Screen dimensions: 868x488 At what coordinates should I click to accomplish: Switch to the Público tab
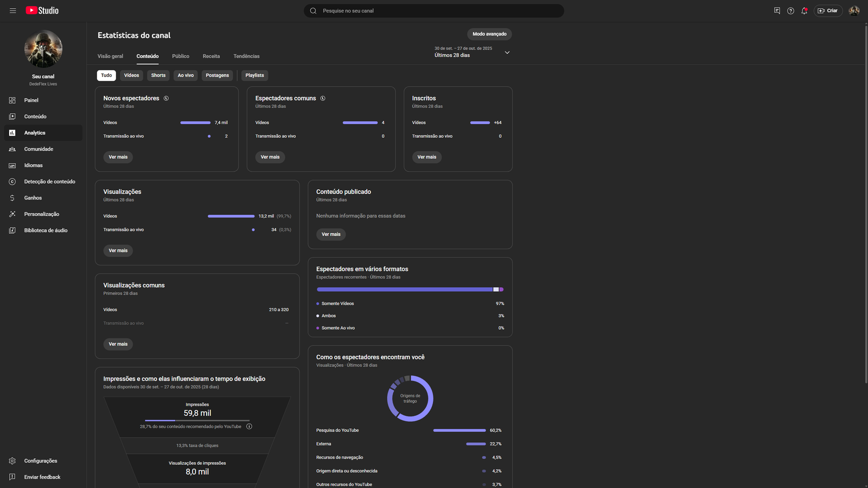[181, 56]
